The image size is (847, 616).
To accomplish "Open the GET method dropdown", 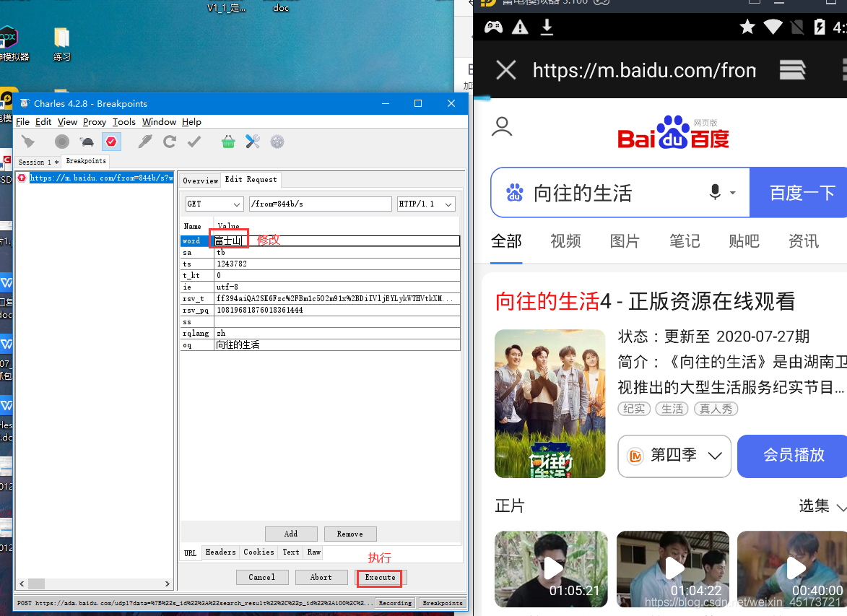I will (214, 204).
